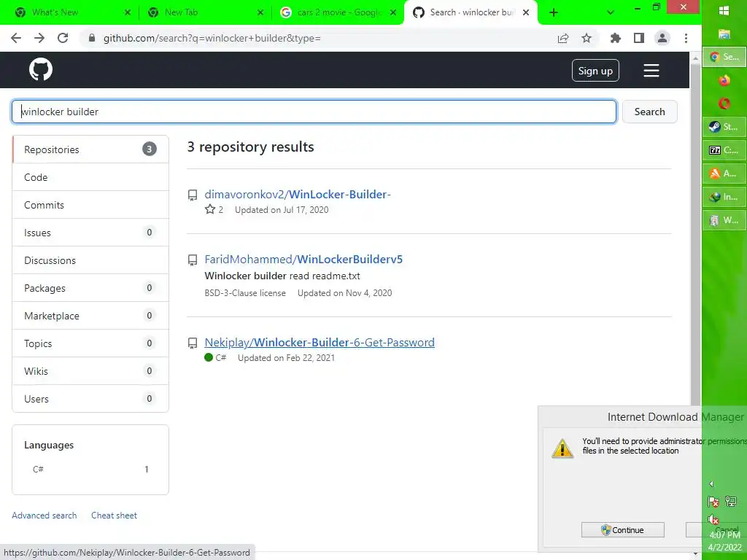The height and width of the screenshot is (560, 747).
Task: Switch to Internet Download Manager taskbar item
Action: 724,197
